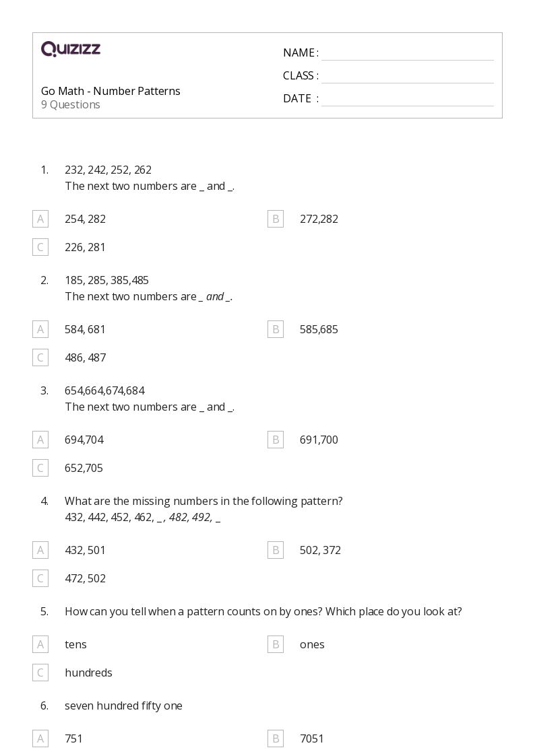Image resolution: width=535 pixels, height=756 pixels.
Task: Select box C beside 472, 502
Action: coord(40,578)
